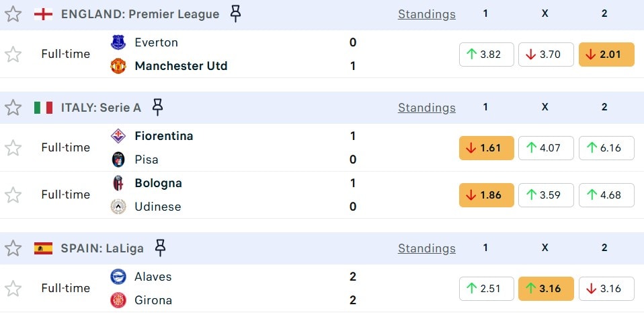Click the Girona club crest
The width and height of the screenshot is (644, 315).
click(x=118, y=300)
